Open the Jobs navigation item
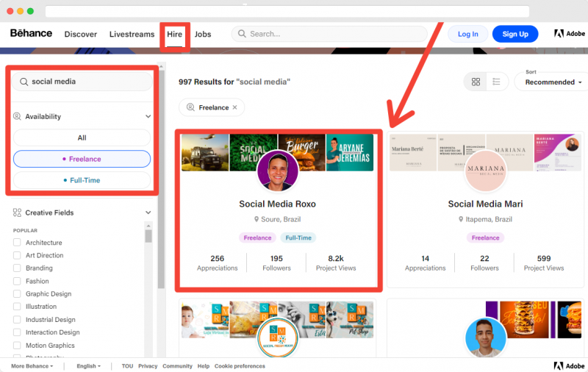 203,34
